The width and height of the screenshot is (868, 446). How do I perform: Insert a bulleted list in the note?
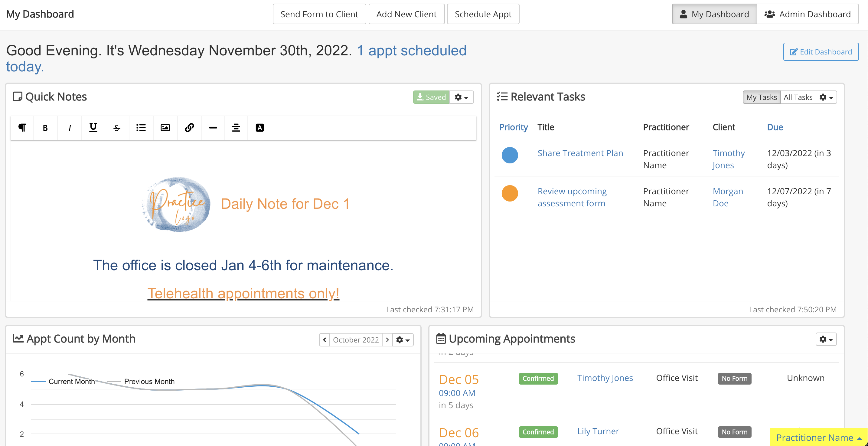coord(141,128)
